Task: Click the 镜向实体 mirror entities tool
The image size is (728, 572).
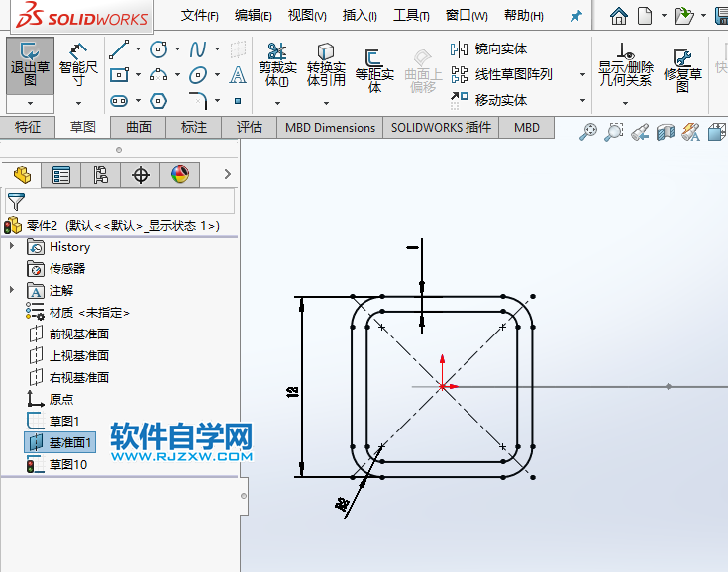Action: [488, 48]
